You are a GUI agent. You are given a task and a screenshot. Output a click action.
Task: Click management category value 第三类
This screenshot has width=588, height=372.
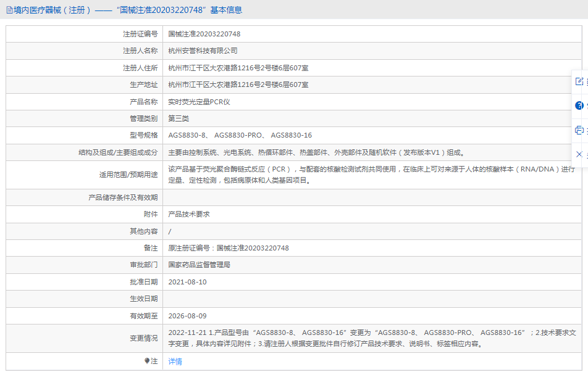point(178,118)
